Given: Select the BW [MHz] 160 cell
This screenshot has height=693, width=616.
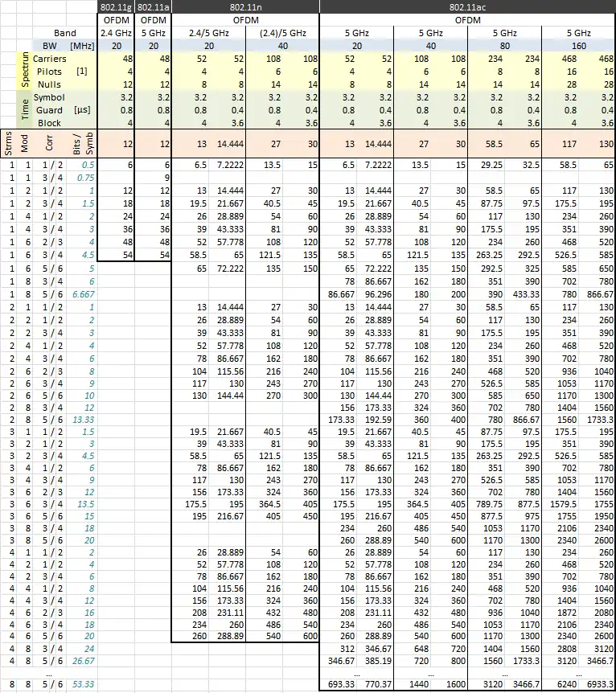Looking at the screenshot, I should coord(578,46).
